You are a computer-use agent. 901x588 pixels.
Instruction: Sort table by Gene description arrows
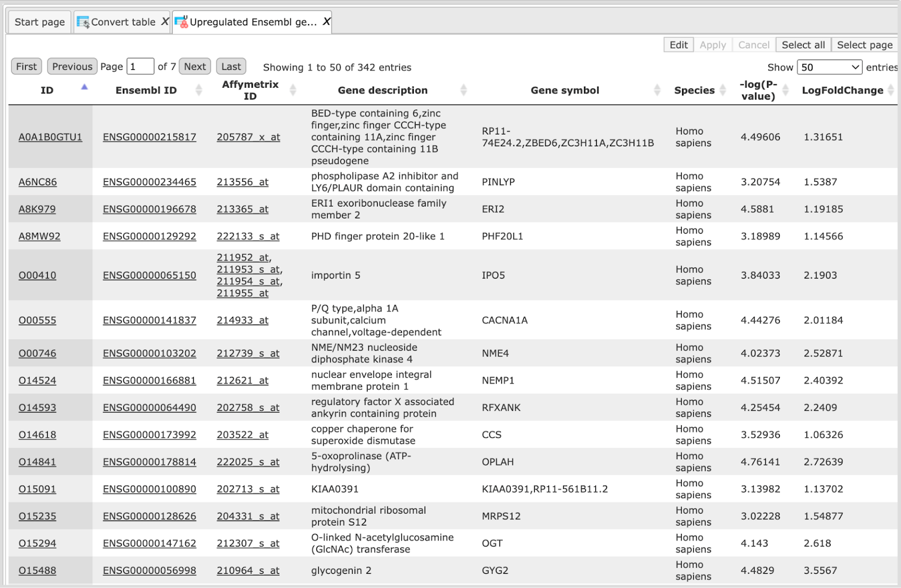[x=463, y=90]
